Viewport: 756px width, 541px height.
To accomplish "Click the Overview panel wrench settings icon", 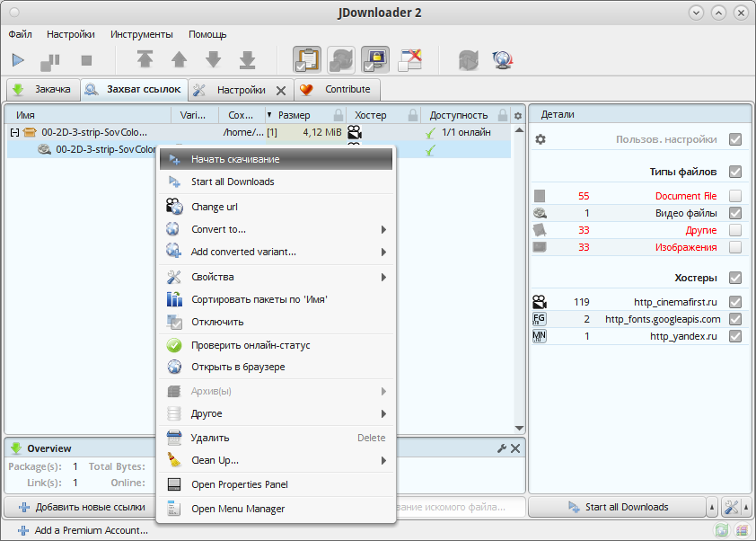I will point(501,448).
